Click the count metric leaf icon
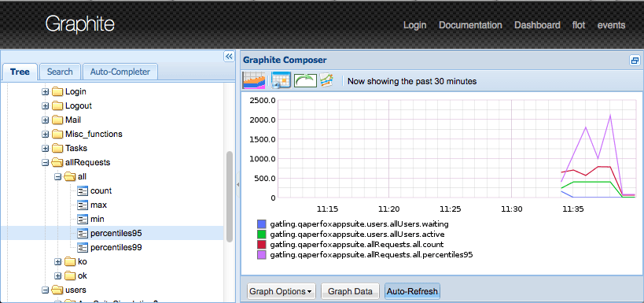Screen dimensions: 644x303 (x=83, y=190)
